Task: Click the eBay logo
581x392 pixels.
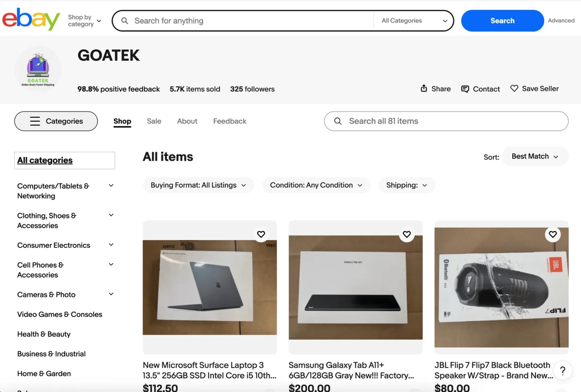Action: tap(31, 19)
